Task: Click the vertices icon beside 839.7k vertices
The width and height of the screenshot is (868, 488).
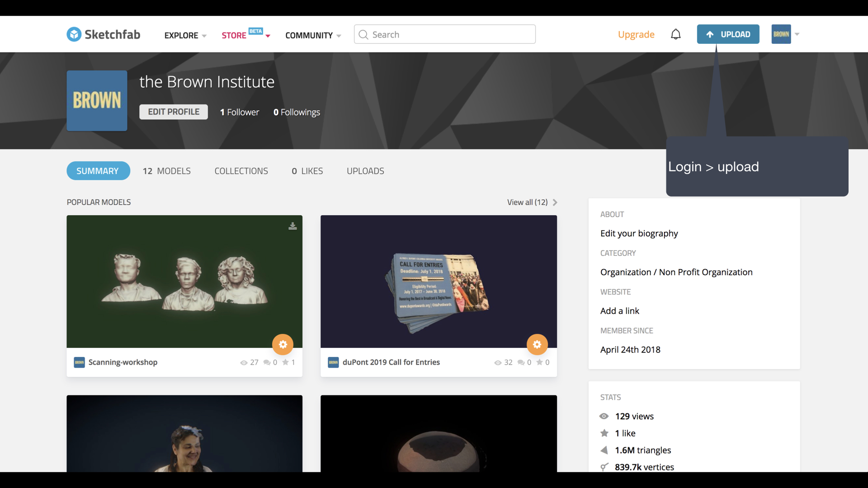Action: tap(604, 467)
